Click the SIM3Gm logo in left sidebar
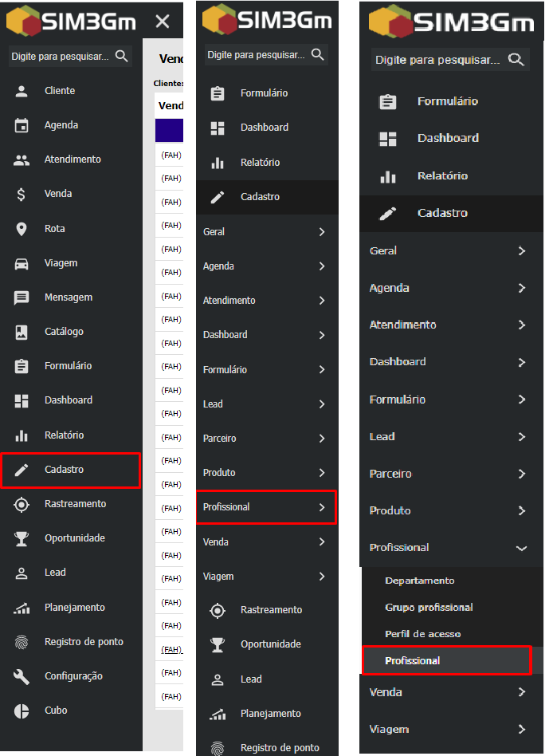549x756 pixels. pyautogui.click(x=71, y=21)
